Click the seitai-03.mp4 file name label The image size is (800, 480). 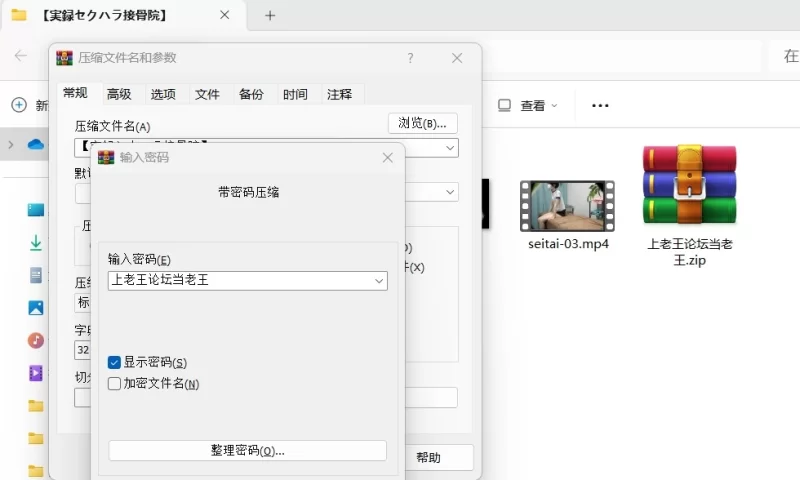coord(568,244)
